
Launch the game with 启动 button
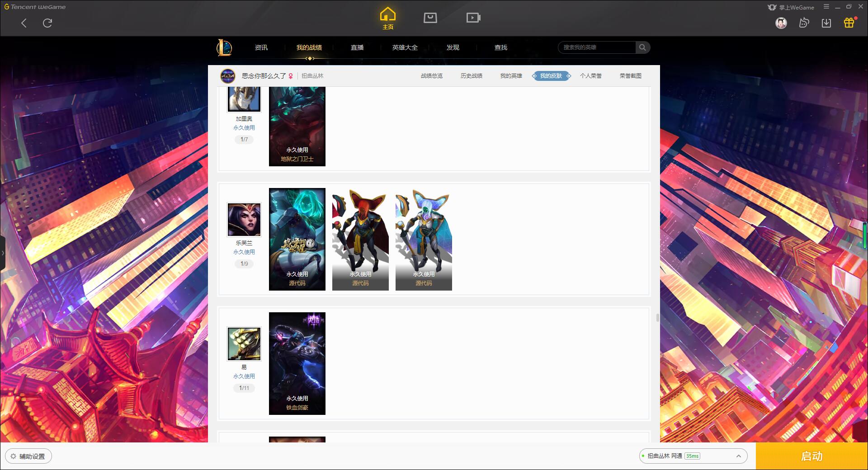811,456
